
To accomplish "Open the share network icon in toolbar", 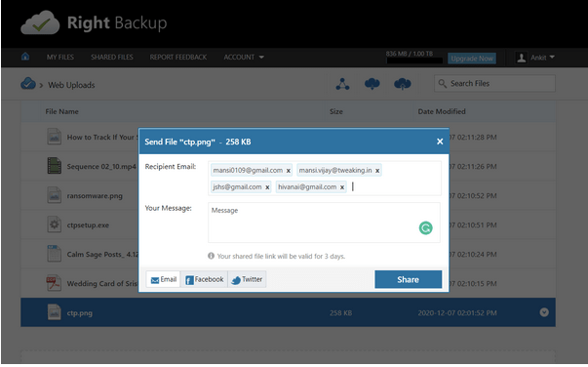I will [x=342, y=84].
